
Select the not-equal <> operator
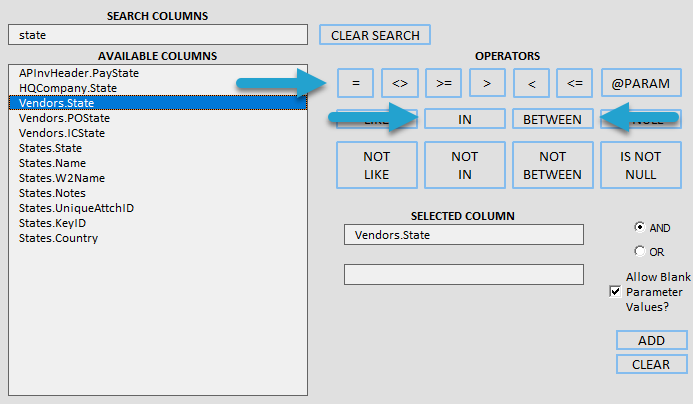click(x=400, y=83)
